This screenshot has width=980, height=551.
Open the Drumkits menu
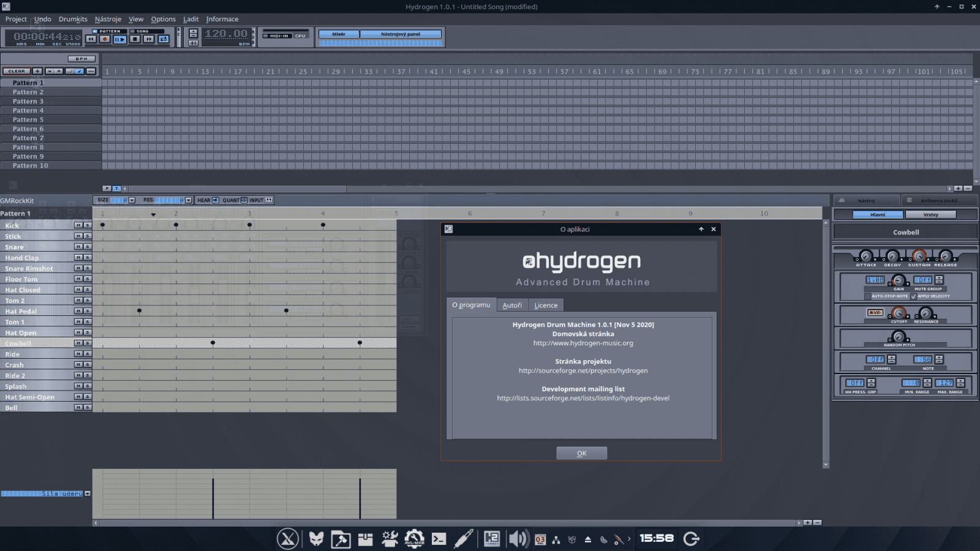73,19
